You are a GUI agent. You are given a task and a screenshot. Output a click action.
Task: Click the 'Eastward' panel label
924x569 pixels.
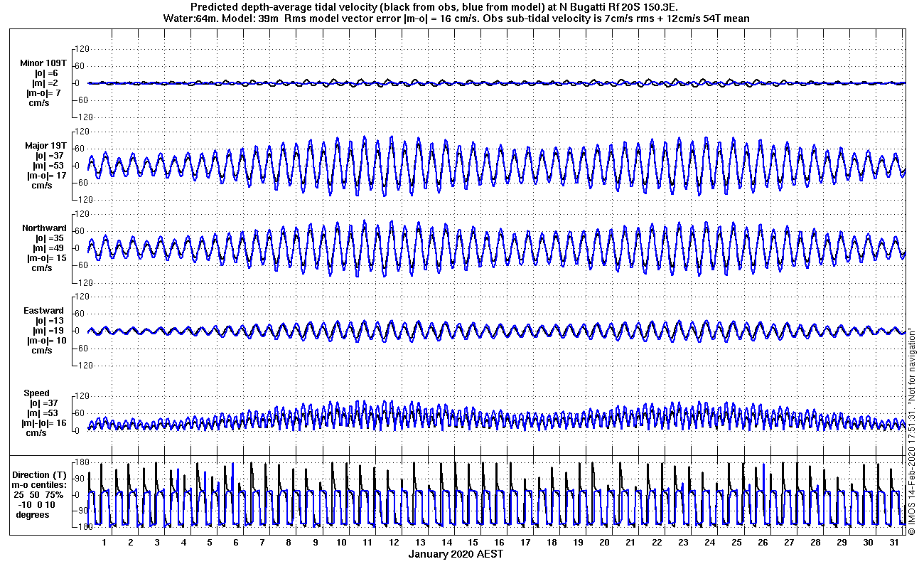coord(44,311)
